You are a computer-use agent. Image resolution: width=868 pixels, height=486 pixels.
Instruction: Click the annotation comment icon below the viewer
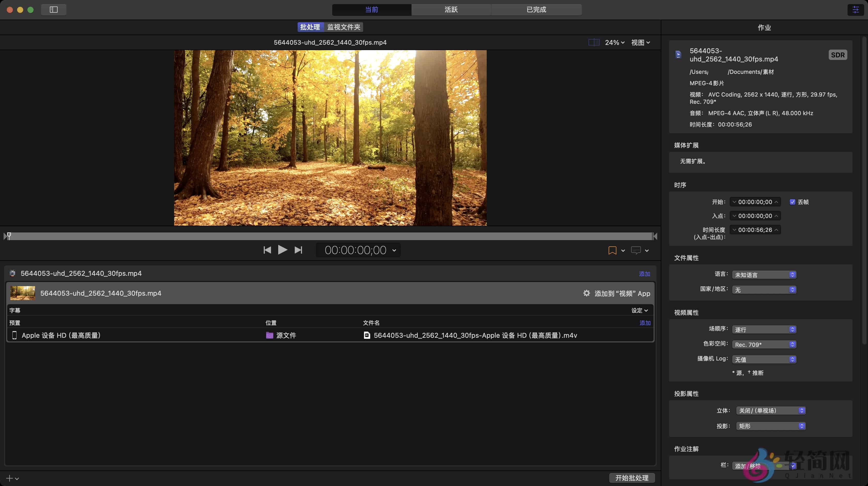[x=636, y=250]
